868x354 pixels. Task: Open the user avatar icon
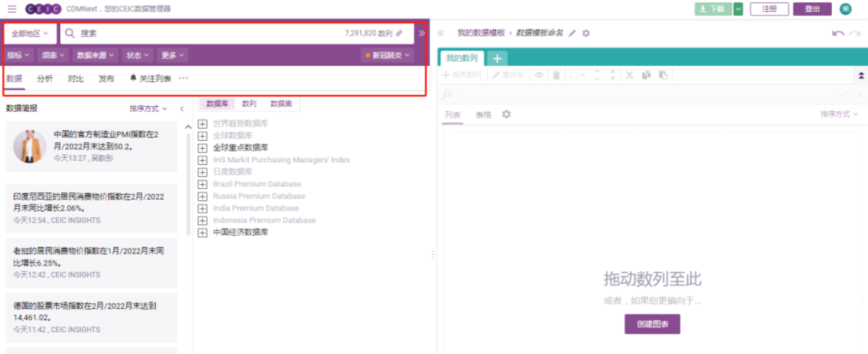[x=845, y=9]
